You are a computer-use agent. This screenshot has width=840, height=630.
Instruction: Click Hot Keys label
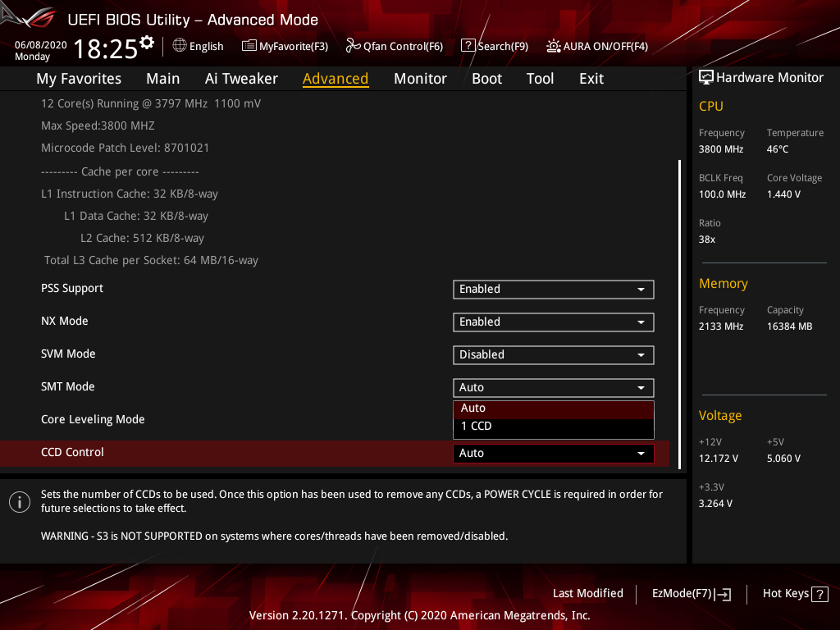click(x=785, y=594)
